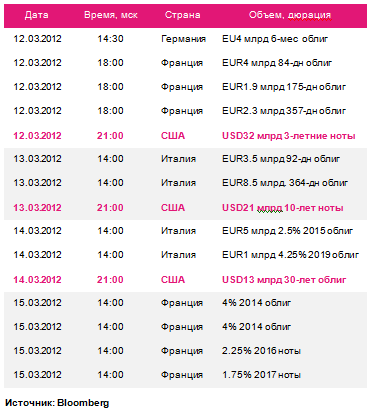The image size is (371, 411).
Task: Select the highlighted 14.03.2012 США date cell
Action: pyautogui.click(x=37, y=280)
